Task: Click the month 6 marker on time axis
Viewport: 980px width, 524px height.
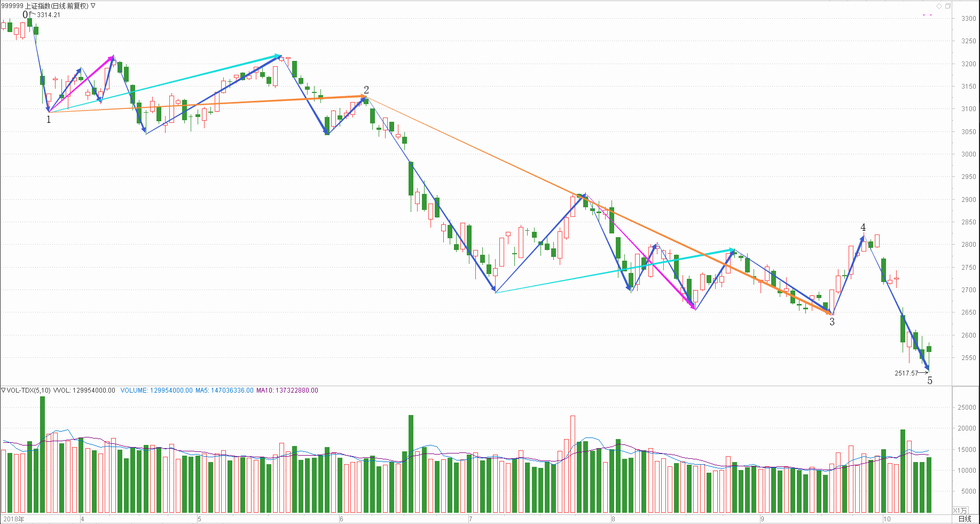Action: coord(341,519)
